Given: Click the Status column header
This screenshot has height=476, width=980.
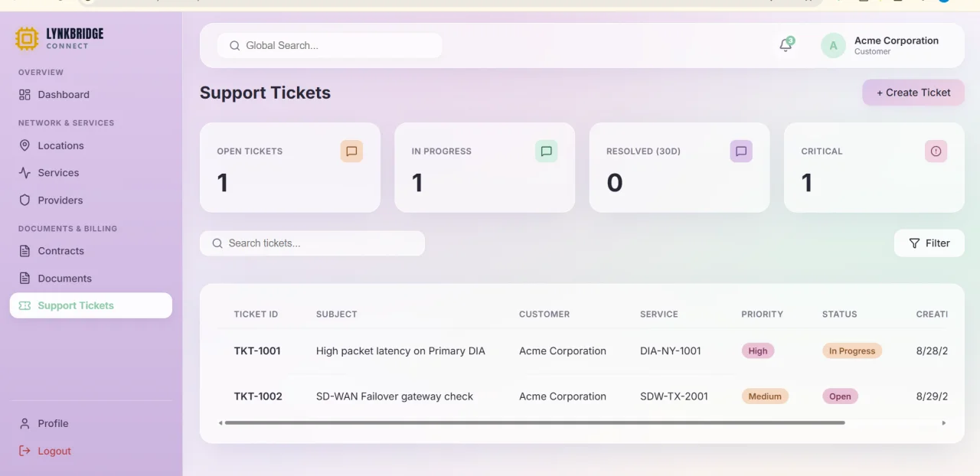Looking at the screenshot, I should click(840, 315).
